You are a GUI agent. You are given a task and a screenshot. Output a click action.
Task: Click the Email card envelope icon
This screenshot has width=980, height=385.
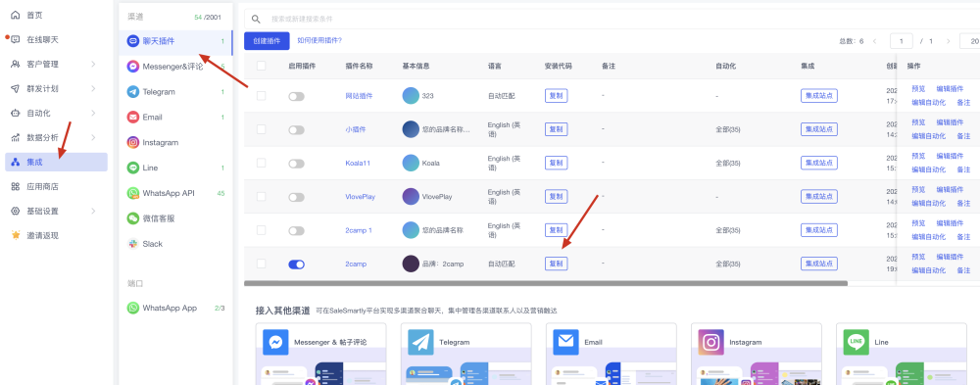pyautogui.click(x=565, y=343)
